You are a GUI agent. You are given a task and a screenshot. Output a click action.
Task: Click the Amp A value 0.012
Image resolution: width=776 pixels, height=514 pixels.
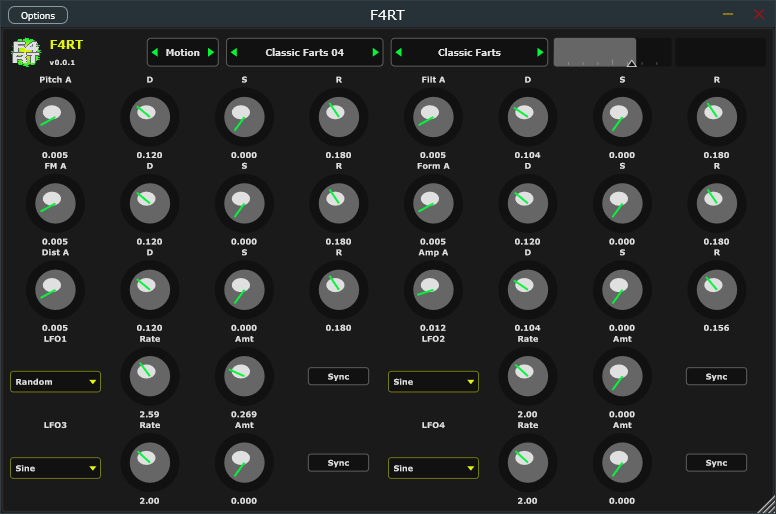[x=433, y=328]
